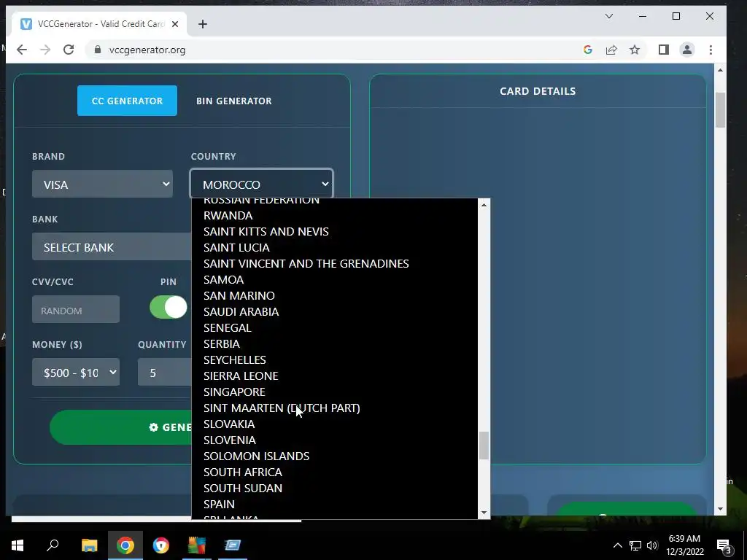Viewport: 747px width, 560px height.
Task: Open File Explorer from the taskbar
Action: tap(89, 545)
